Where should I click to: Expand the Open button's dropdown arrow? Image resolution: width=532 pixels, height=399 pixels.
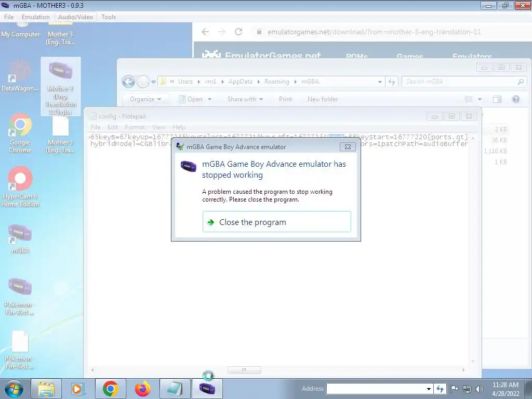(210, 99)
